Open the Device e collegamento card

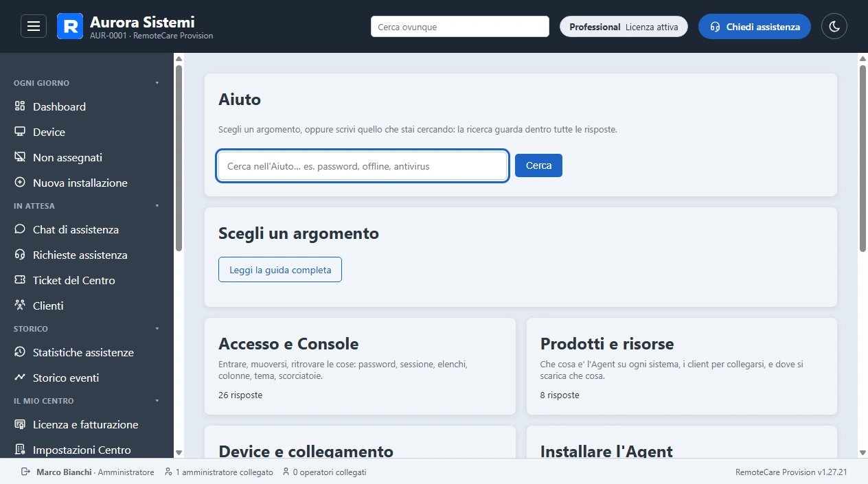pyautogui.click(x=360, y=442)
